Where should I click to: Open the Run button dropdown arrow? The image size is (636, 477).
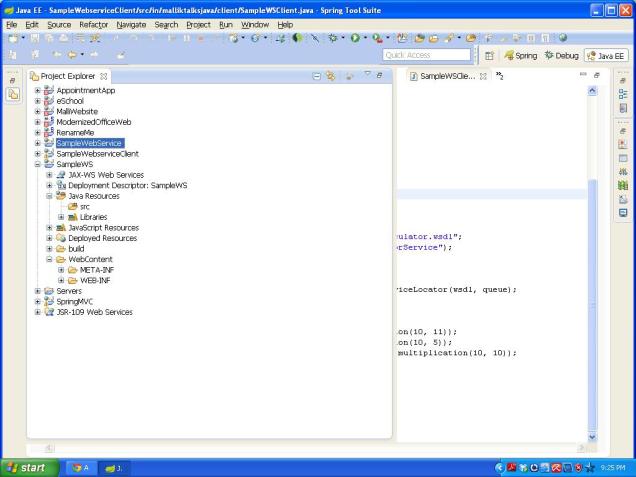[365, 38]
